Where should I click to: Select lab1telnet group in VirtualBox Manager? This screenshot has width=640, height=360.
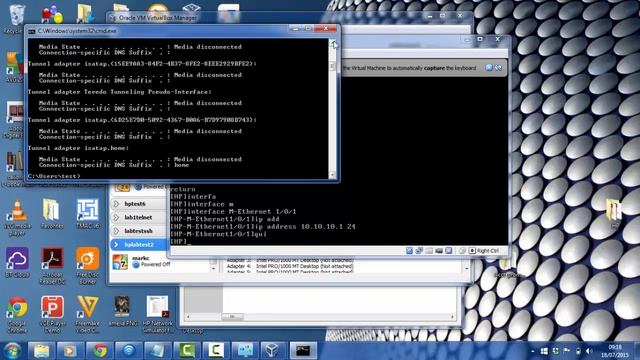138,218
